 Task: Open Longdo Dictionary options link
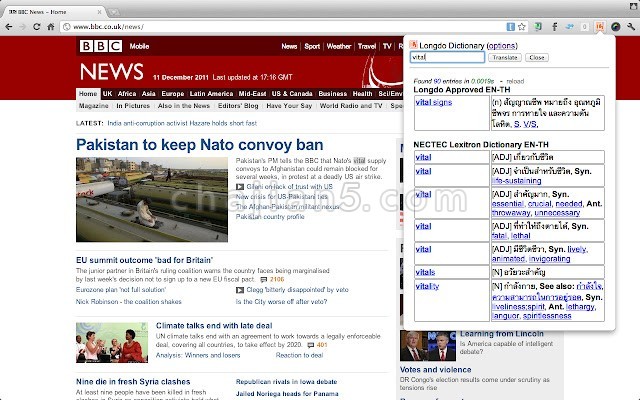[502, 46]
